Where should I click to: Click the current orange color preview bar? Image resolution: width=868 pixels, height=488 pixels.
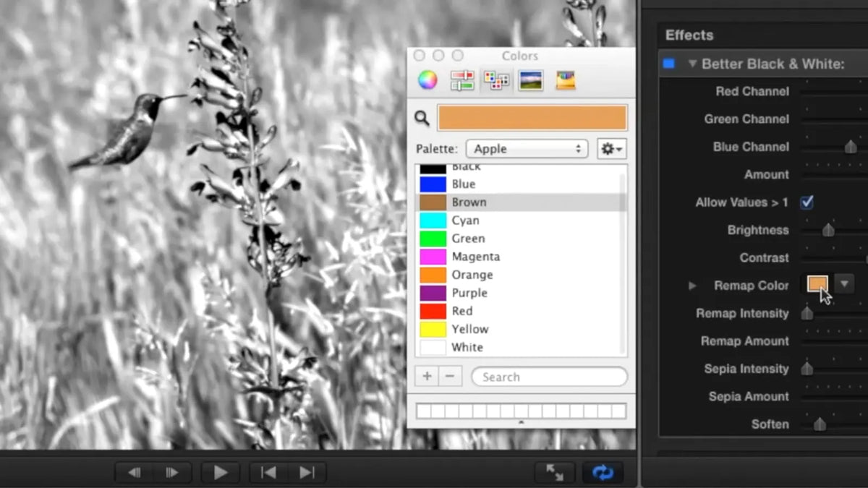pos(532,118)
